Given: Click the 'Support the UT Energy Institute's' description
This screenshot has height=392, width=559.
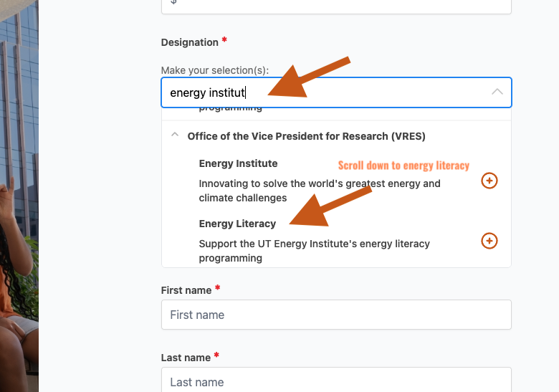Looking at the screenshot, I should click(314, 251).
